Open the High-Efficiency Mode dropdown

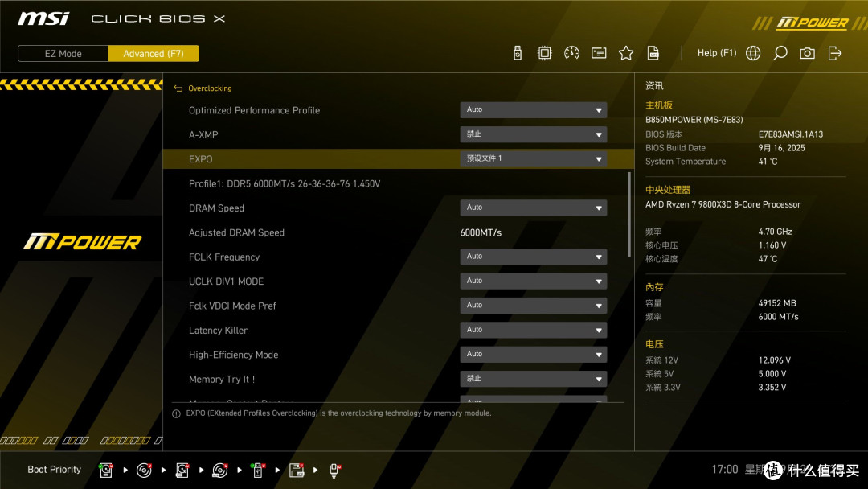click(533, 354)
